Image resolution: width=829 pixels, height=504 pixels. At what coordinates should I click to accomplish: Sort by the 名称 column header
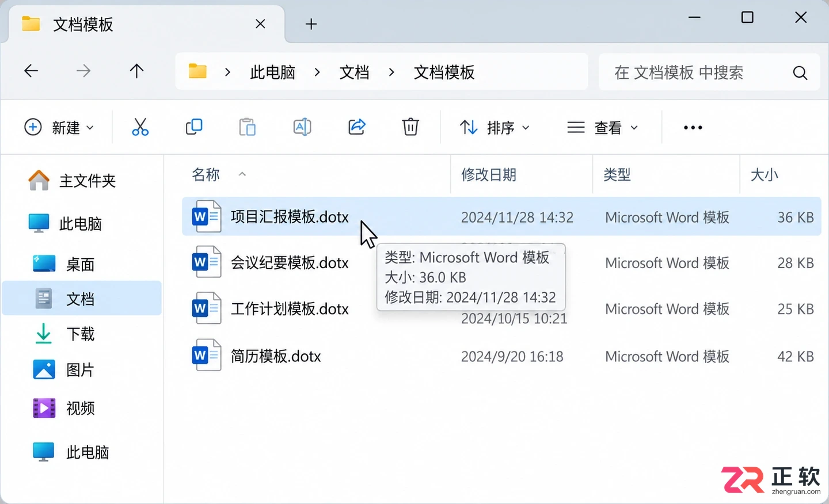click(x=206, y=174)
